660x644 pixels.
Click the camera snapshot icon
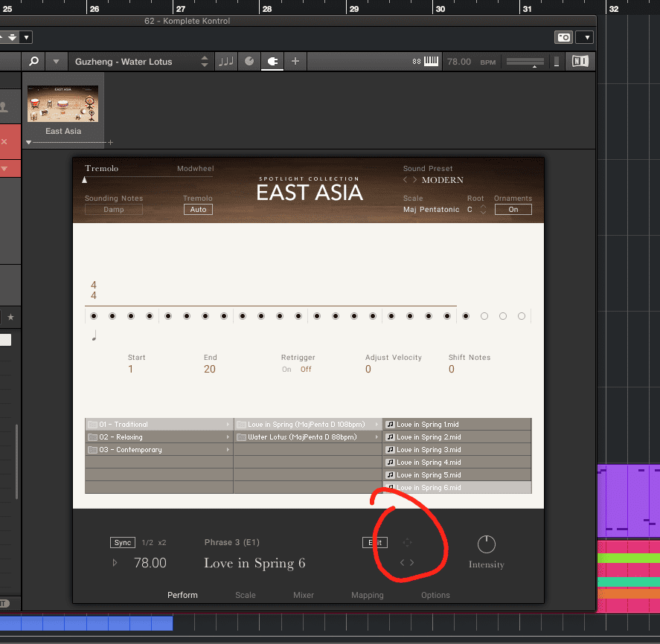(x=563, y=37)
